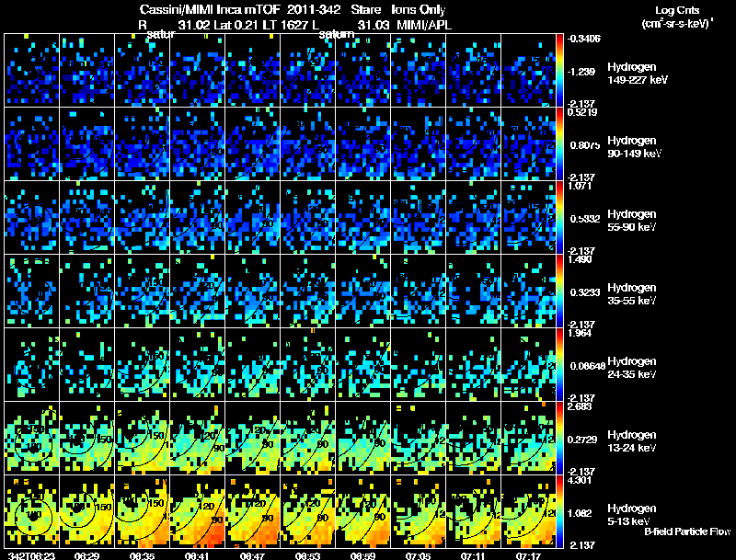Click the '06:41' time label
Screen dimensions: 736x560
coord(198,555)
